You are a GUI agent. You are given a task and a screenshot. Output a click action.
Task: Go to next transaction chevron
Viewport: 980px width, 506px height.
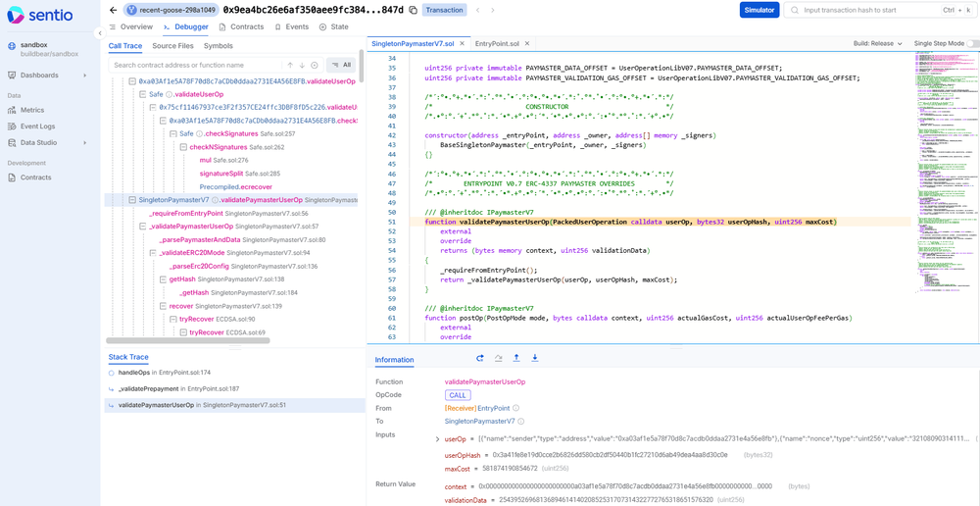[493, 10]
